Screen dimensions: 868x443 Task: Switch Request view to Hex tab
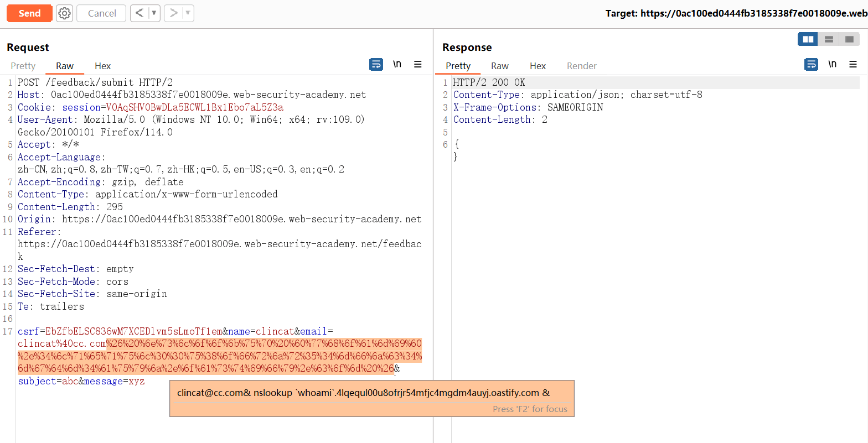point(102,66)
